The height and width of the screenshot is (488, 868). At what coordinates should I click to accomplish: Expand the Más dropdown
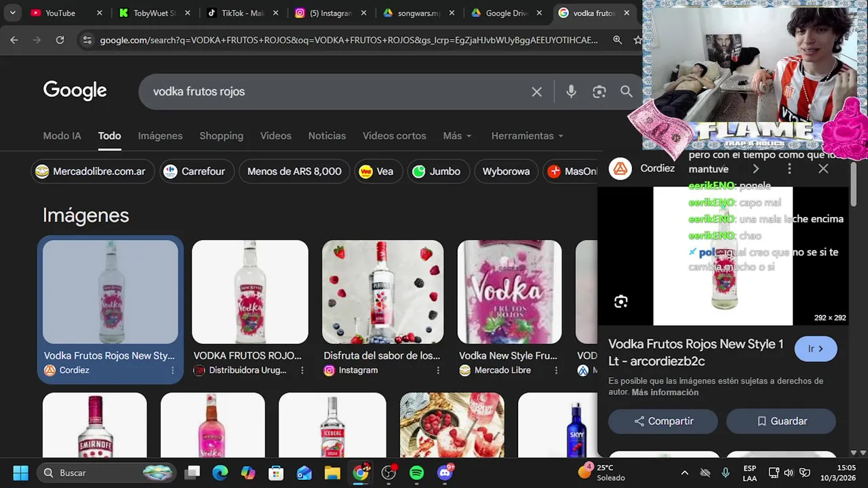tap(457, 136)
